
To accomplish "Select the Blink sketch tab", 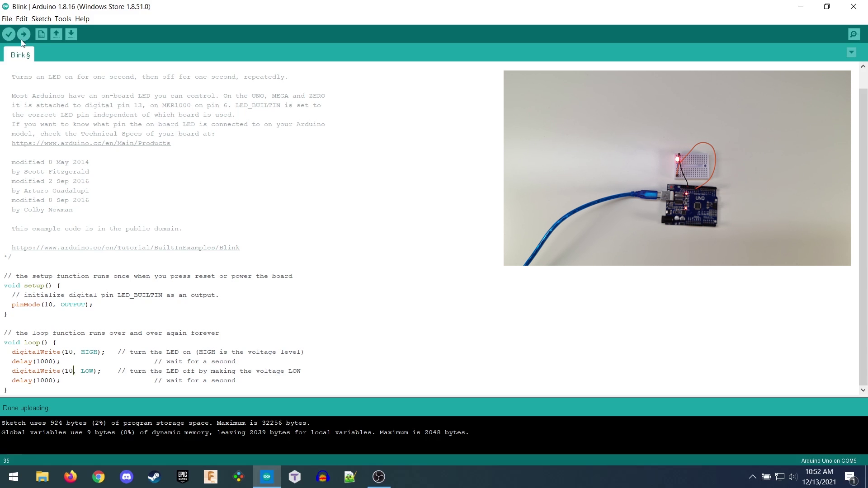I will tap(19, 55).
